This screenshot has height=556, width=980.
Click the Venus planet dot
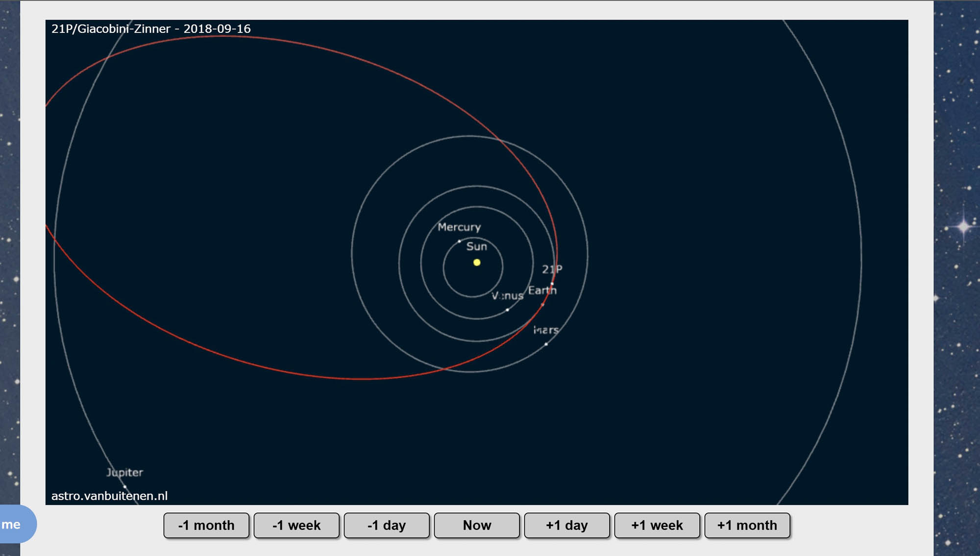click(x=507, y=310)
